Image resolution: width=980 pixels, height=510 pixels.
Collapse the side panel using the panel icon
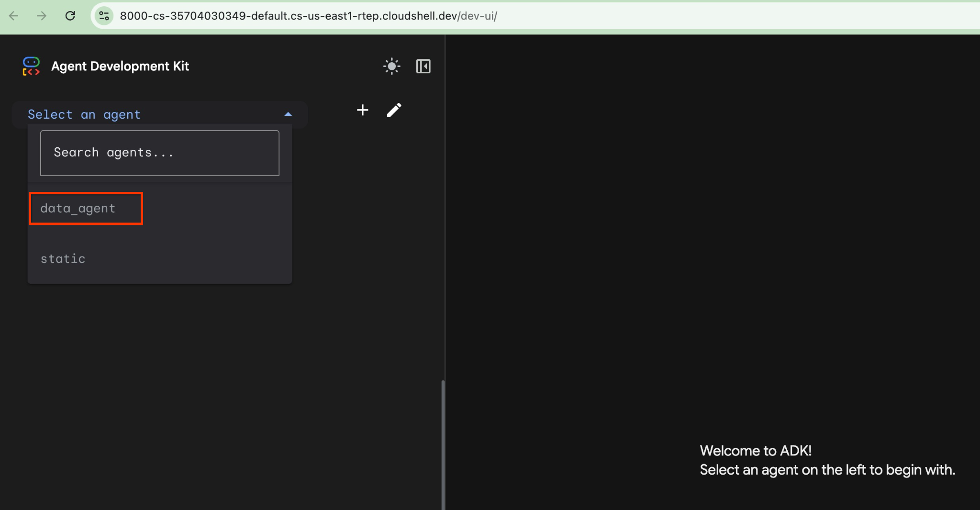pyautogui.click(x=423, y=66)
